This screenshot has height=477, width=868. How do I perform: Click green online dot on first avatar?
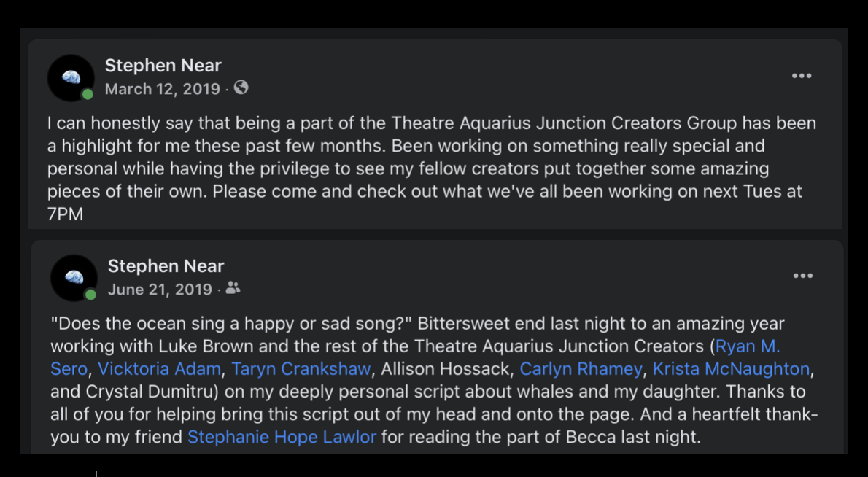(x=88, y=94)
